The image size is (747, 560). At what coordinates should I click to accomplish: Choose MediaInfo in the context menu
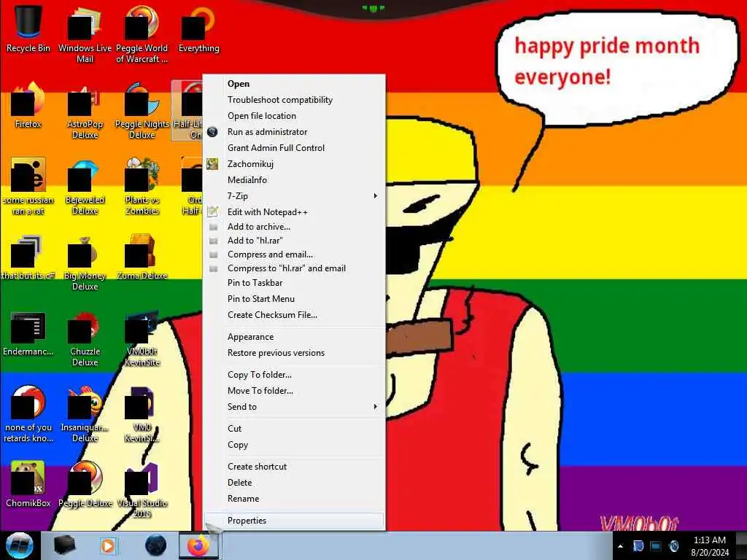294,180
